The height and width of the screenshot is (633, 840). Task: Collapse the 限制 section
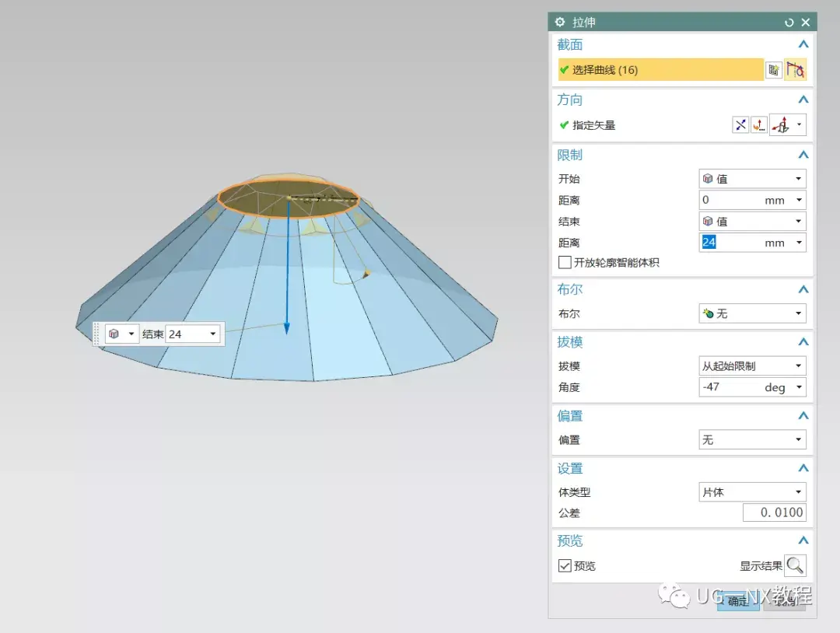tap(803, 156)
